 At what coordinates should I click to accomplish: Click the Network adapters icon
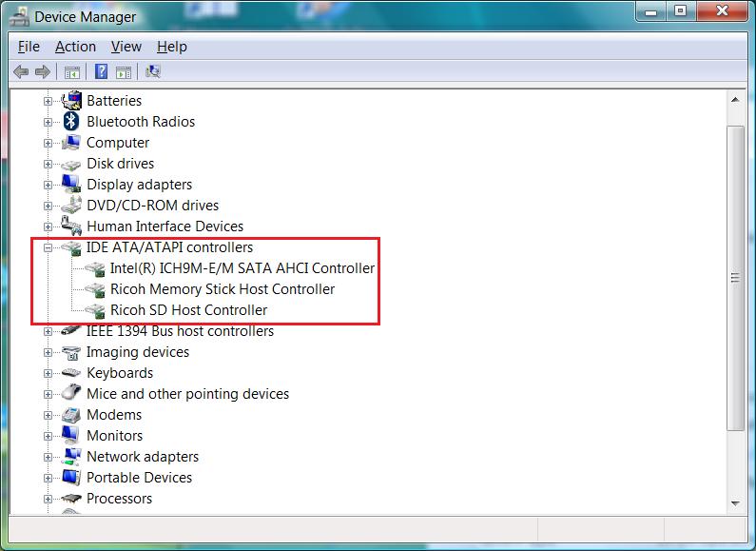(x=71, y=456)
